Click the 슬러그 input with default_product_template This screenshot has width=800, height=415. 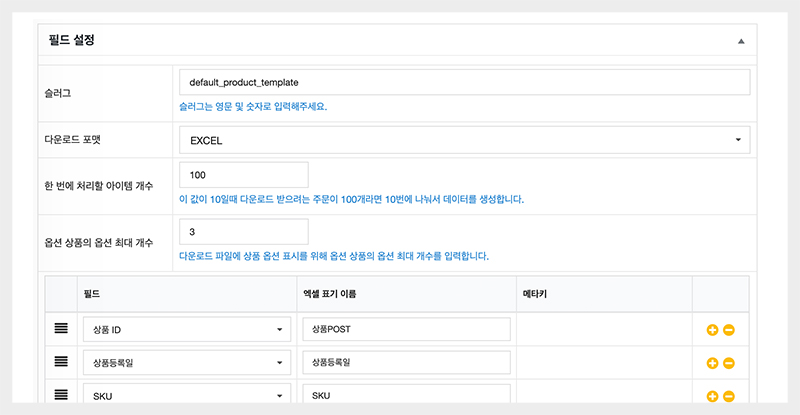click(464, 82)
